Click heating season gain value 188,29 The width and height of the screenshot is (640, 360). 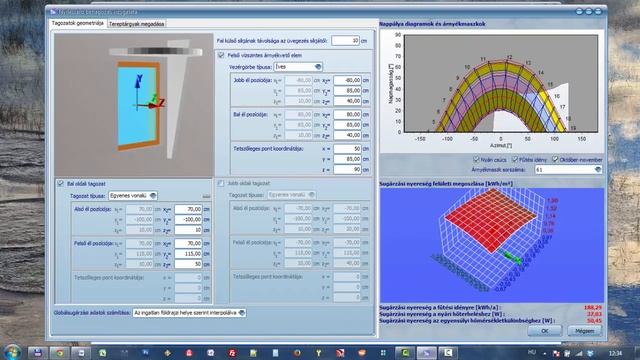(594, 307)
